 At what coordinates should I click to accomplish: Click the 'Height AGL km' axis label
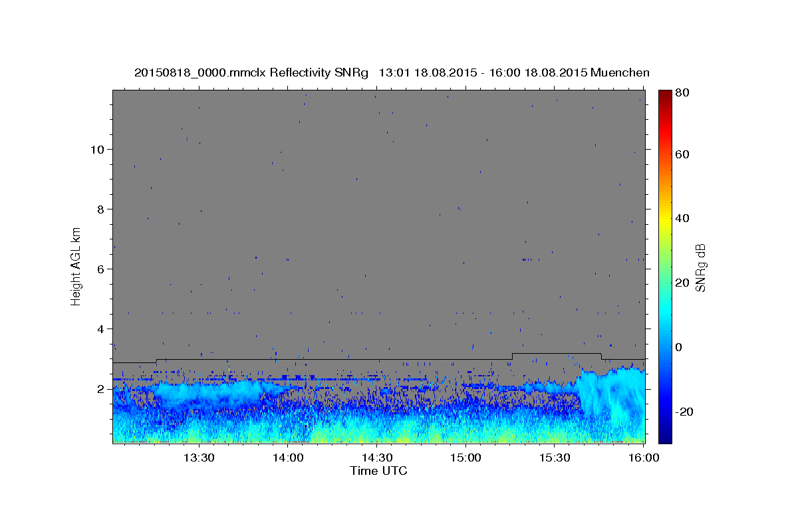pyautogui.click(x=76, y=266)
